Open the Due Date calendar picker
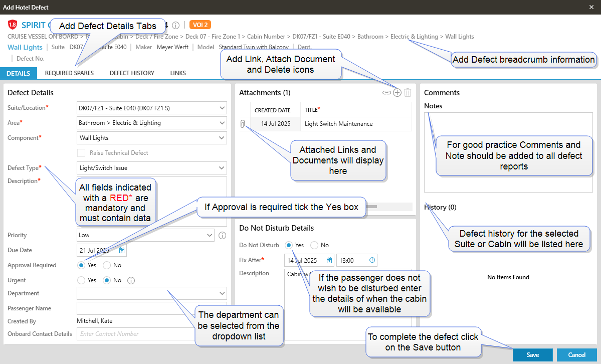The height and width of the screenshot is (364, 601). [122, 251]
